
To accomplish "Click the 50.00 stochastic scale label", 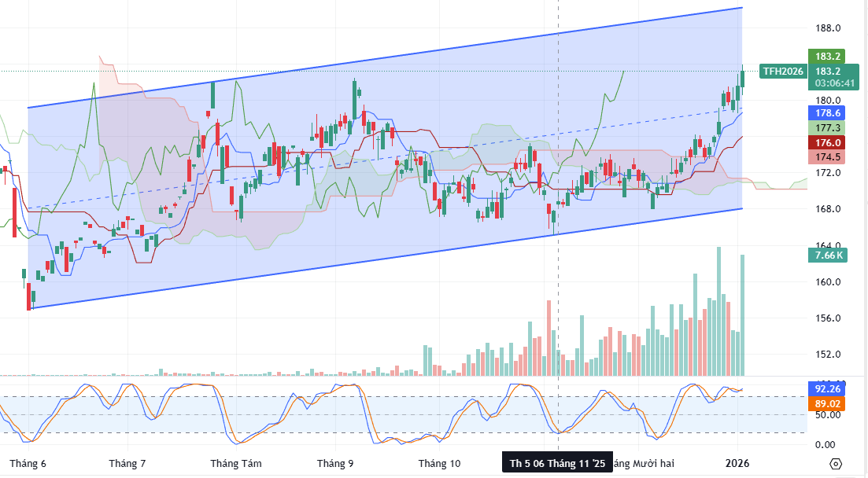I will (x=825, y=415).
